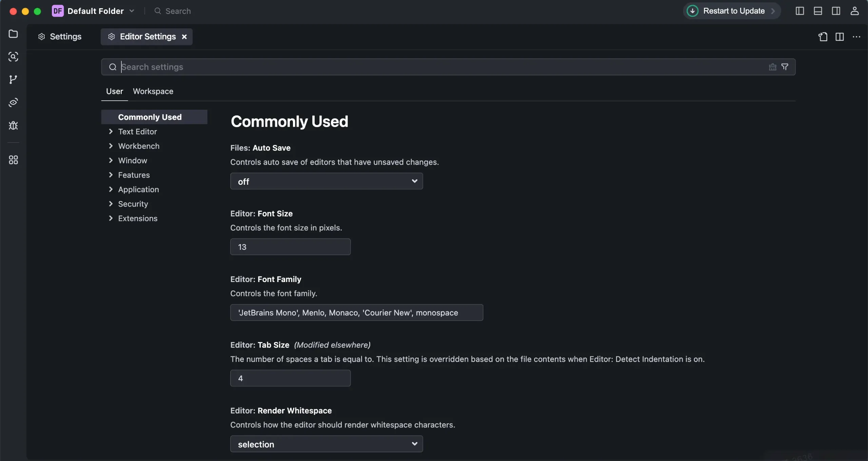Open settings JSON file icon
The height and width of the screenshot is (461, 868).
tap(823, 37)
